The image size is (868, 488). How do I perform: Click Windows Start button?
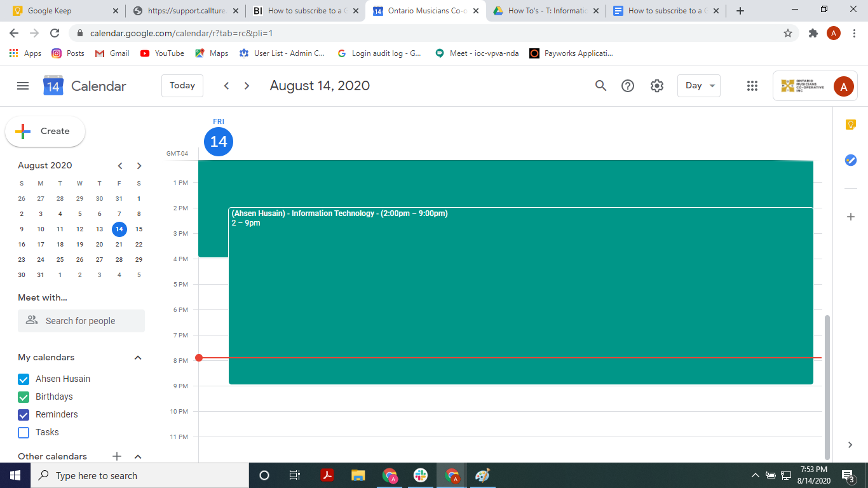[x=15, y=475]
